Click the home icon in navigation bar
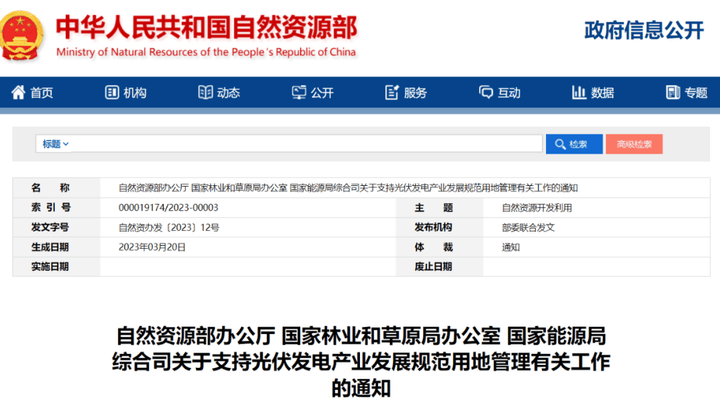Screen dimensions: 720x405 click(x=18, y=92)
